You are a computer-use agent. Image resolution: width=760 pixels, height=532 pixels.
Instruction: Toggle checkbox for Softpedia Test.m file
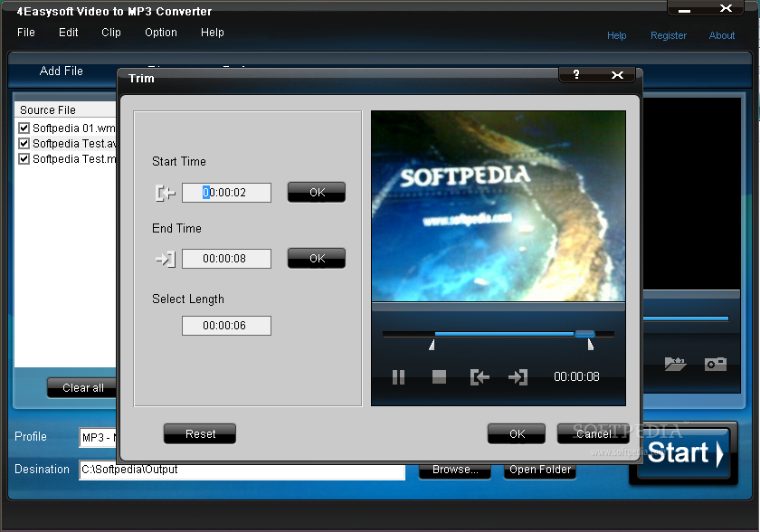click(x=24, y=159)
